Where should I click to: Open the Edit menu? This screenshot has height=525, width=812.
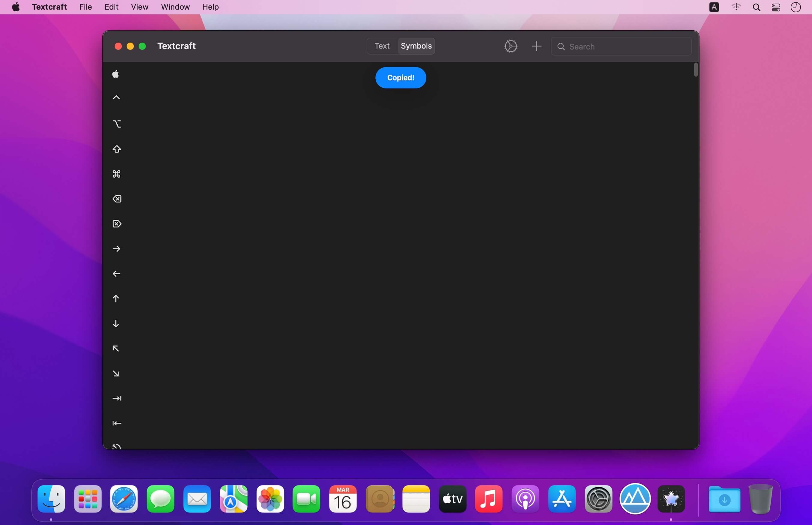coord(111,7)
